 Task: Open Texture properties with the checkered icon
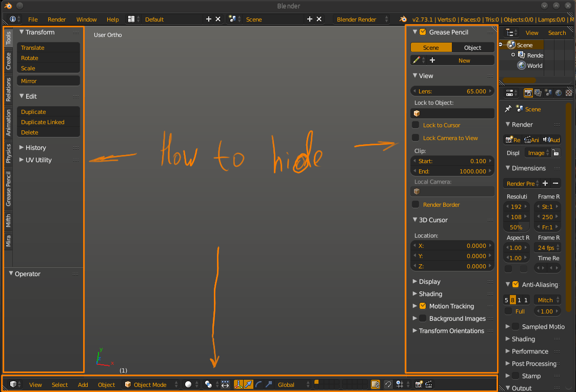(568, 92)
